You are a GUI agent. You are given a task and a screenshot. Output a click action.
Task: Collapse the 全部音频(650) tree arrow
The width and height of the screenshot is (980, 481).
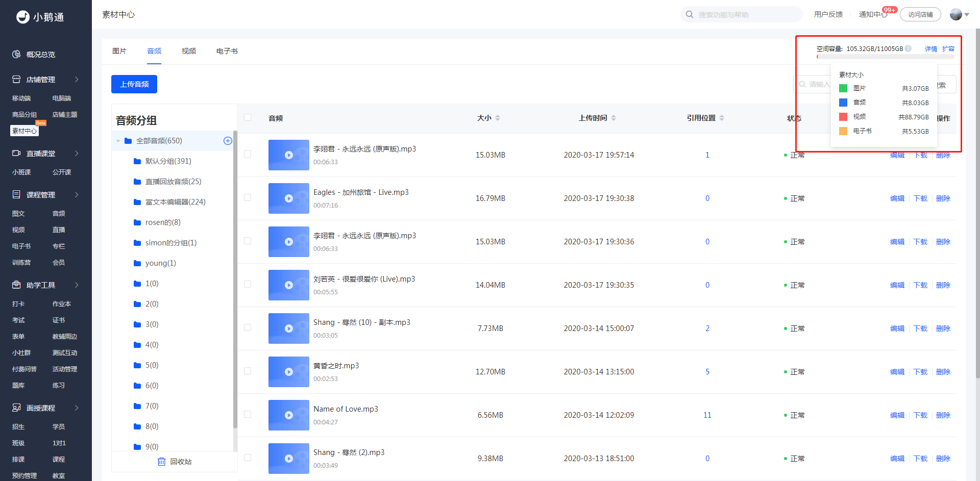point(118,141)
